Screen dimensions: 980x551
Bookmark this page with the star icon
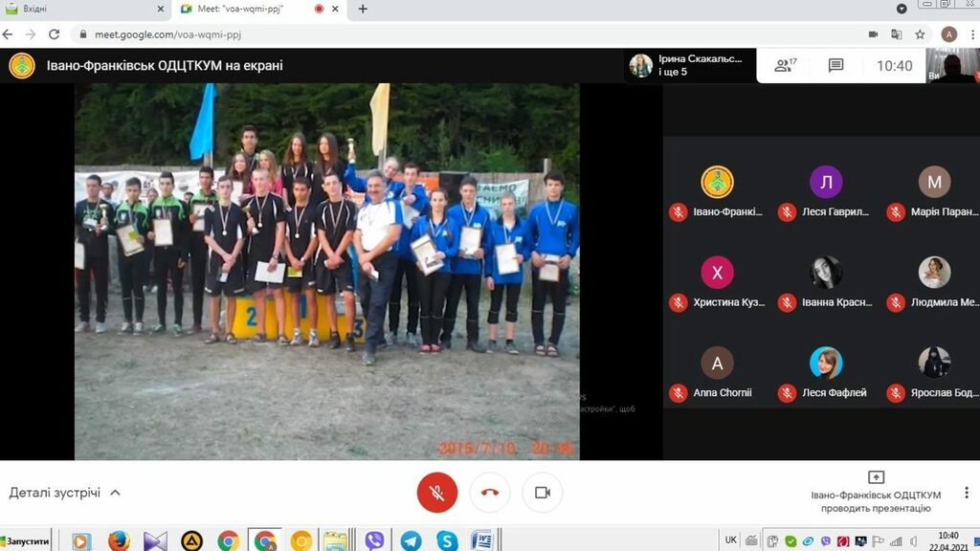coord(920,34)
